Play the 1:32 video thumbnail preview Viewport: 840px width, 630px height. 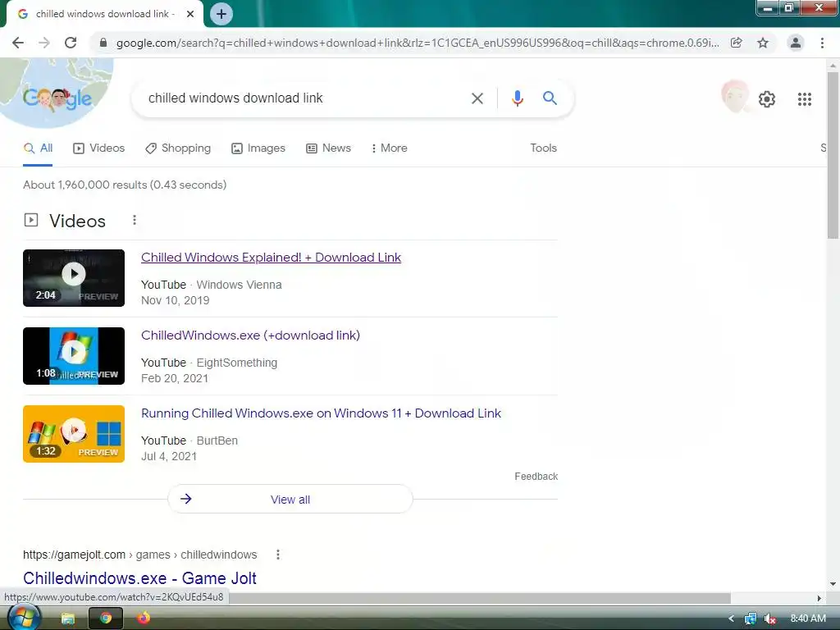74,434
